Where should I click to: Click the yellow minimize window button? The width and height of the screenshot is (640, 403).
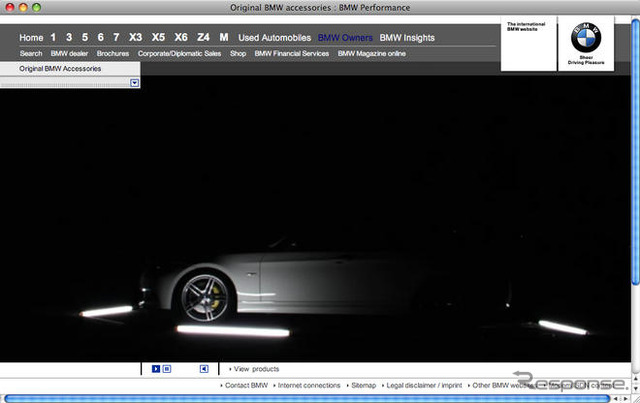tap(23, 7)
